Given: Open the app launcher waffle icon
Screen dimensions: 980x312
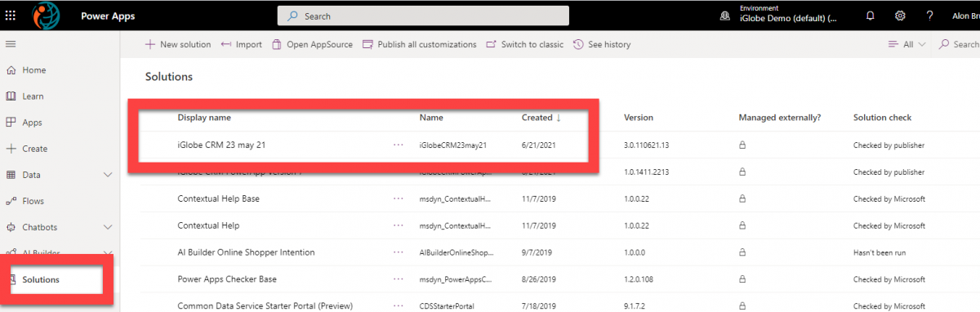Looking at the screenshot, I should coord(11,16).
